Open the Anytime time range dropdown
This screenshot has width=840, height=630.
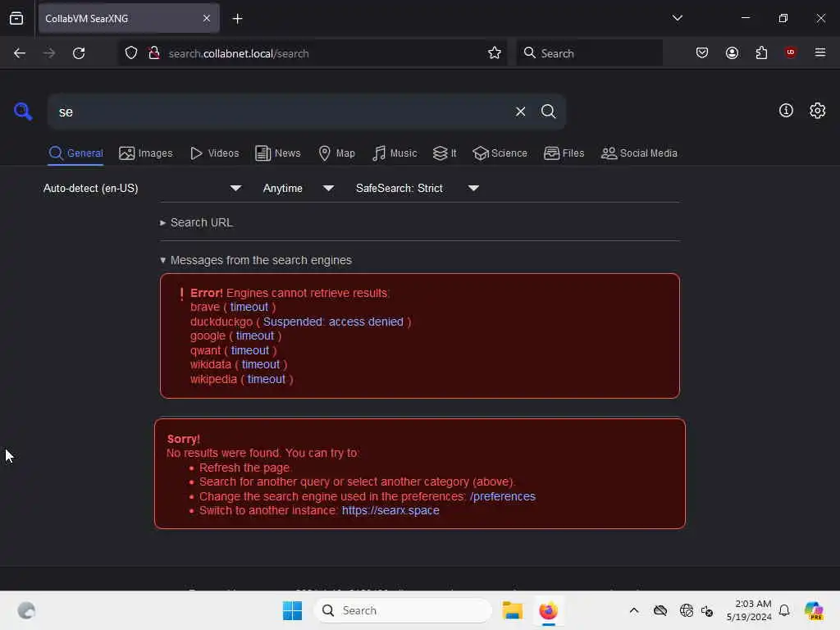click(299, 188)
